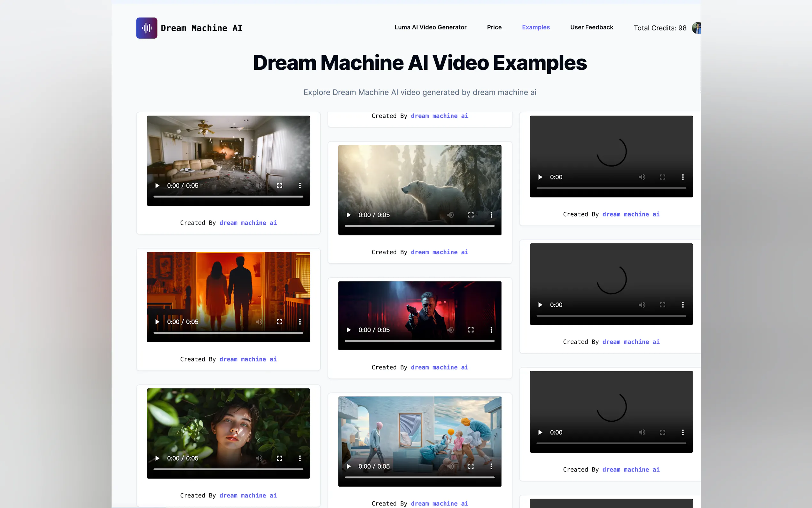The height and width of the screenshot is (508, 812).
Task: Go to User Feedback section
Action: tap(591, 27)
